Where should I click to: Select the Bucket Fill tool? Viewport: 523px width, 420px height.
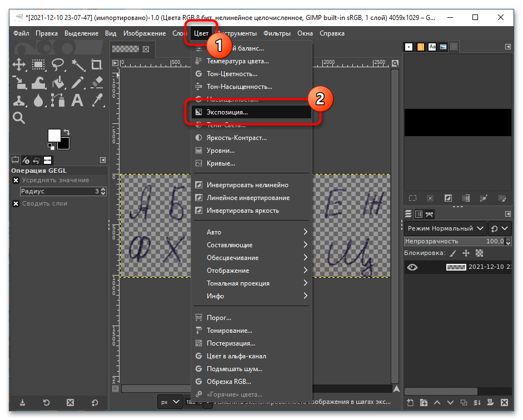[58, 82]
